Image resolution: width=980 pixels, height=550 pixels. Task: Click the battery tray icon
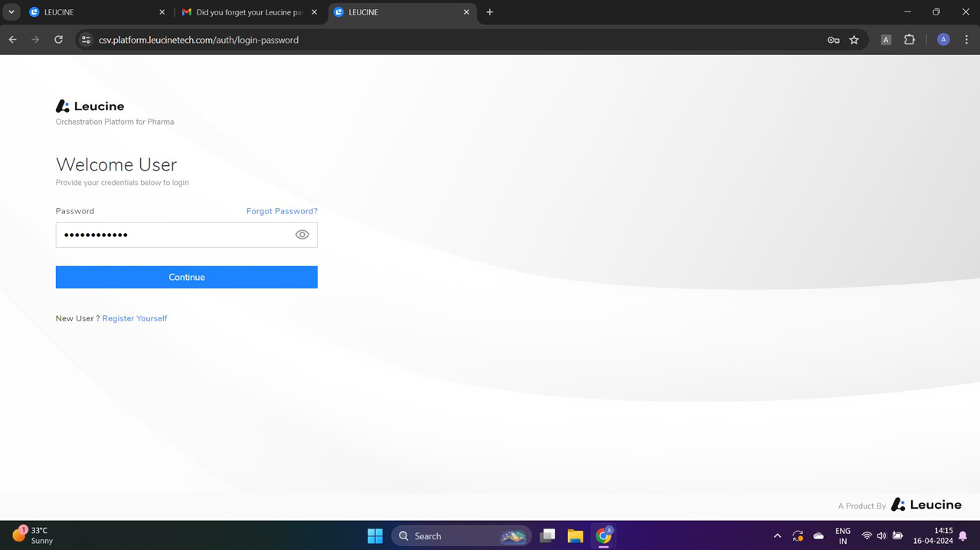(x=897, y=535)
